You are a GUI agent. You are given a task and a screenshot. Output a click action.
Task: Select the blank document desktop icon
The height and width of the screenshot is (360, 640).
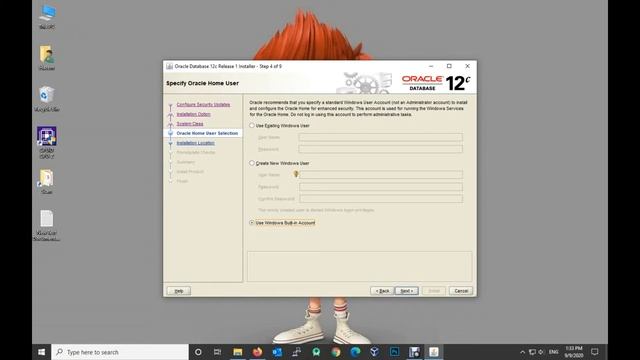point(47,225)
